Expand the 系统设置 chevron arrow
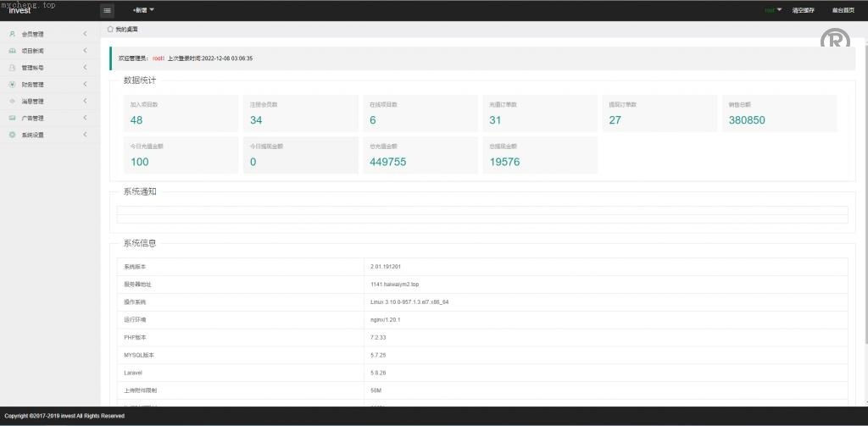This screenshot has height=426, width=868. (x=85, y=135)
